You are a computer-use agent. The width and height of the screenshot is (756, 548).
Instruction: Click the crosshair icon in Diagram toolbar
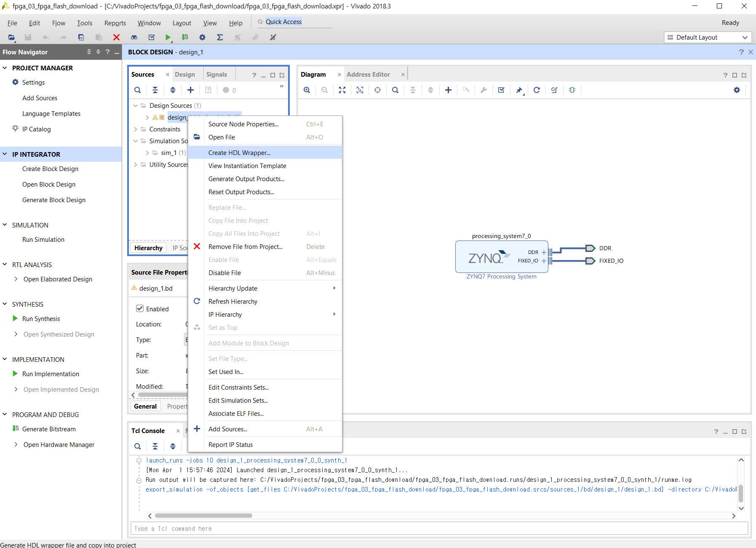click(x=378, y=90)
